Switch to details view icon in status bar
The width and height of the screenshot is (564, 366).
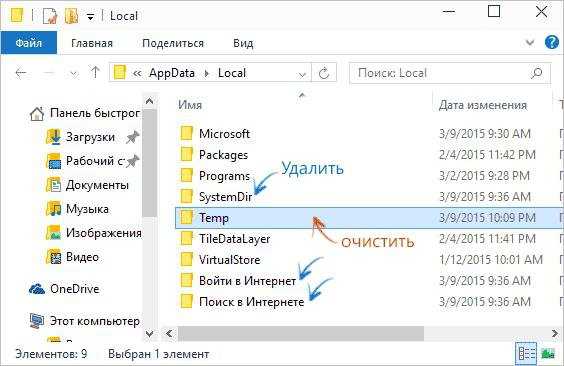[527, 353]
